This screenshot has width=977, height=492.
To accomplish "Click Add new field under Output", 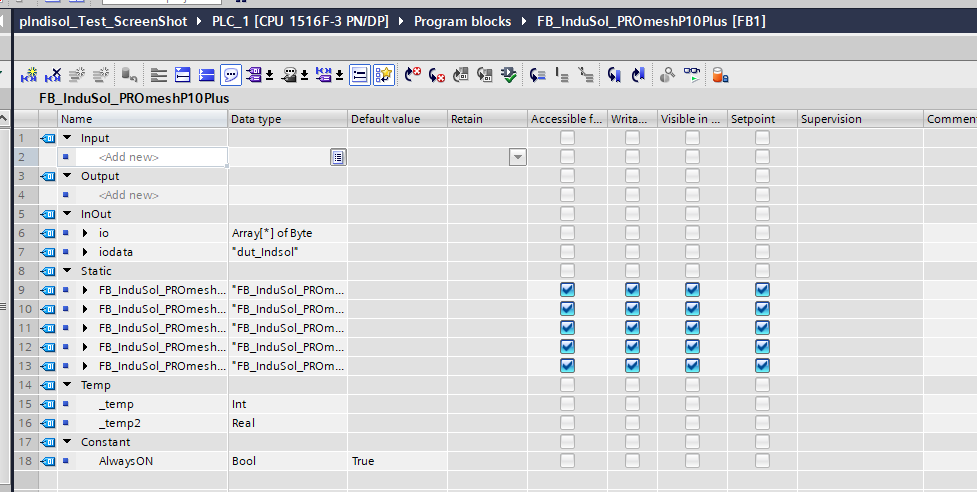I will click(128, 195).
